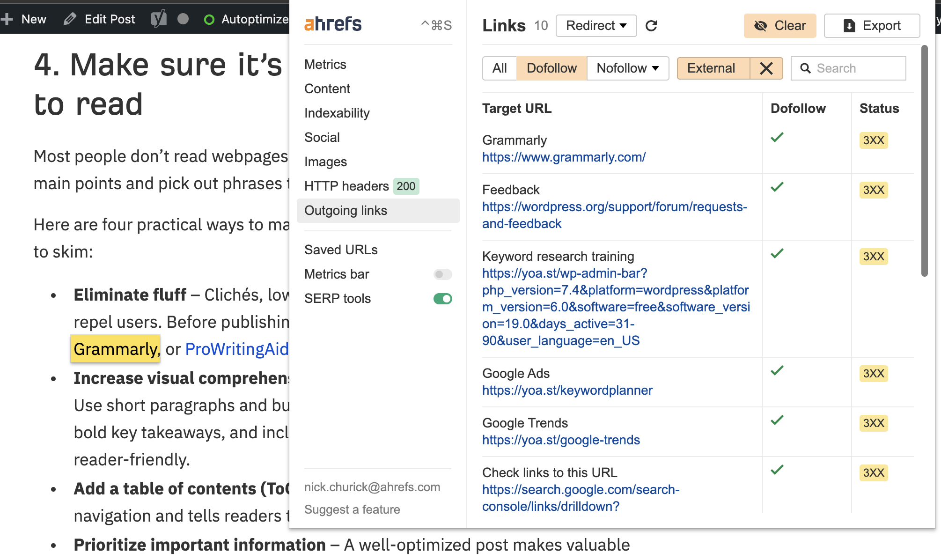Open the Outgoing links section
Screen dimensions: 941x560
[346, 211]
